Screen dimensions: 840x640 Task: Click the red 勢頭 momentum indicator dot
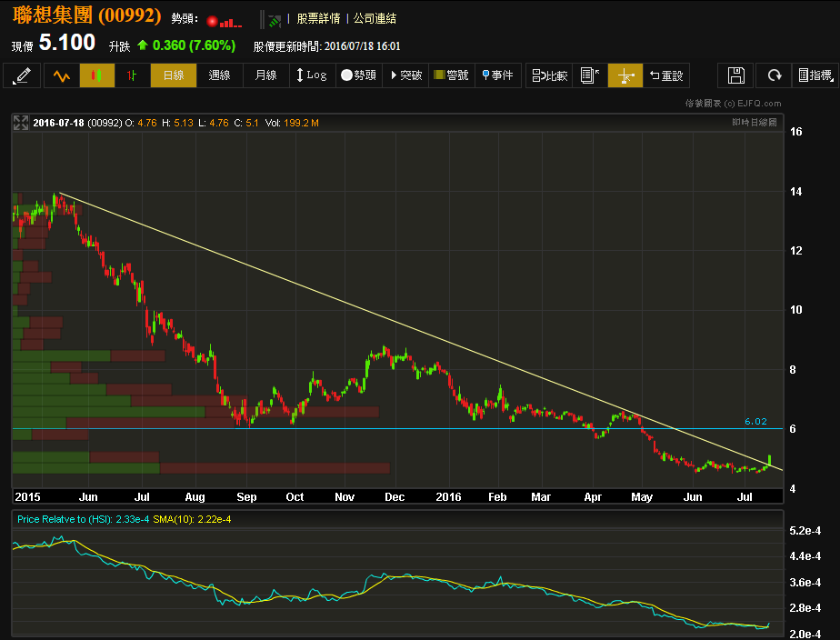[212, 22]
